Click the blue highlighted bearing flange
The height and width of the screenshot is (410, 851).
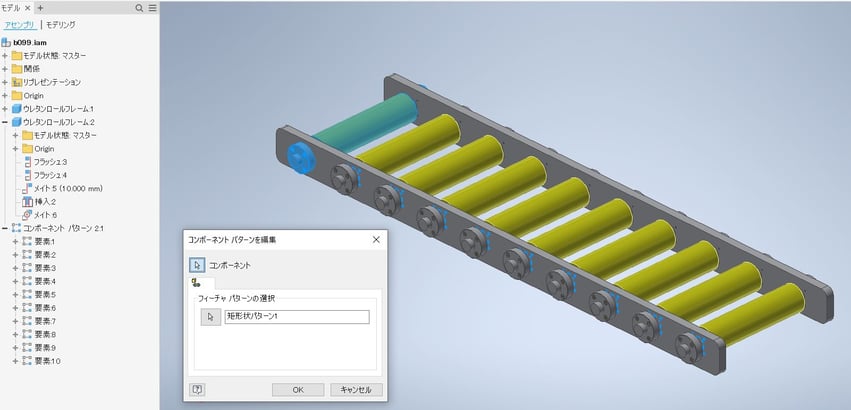pos(300,158)
